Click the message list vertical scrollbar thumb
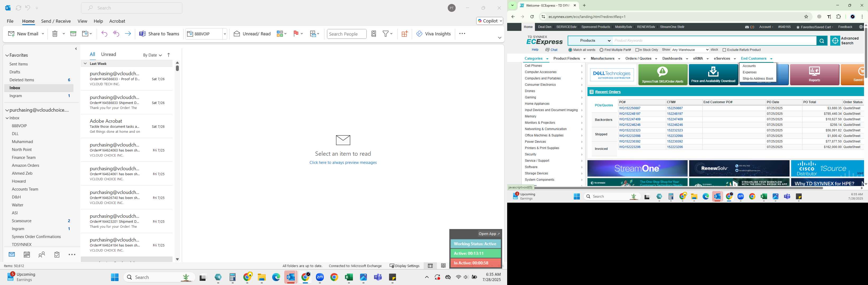The width and height of the screenshot is (868, 285). tap(177, 68)
